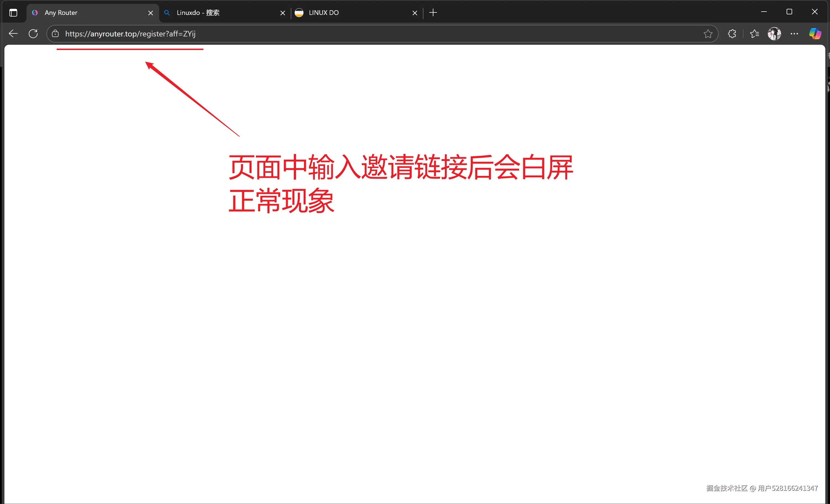Click the back navigation arrow
The image size is (830, 504).
13,33
